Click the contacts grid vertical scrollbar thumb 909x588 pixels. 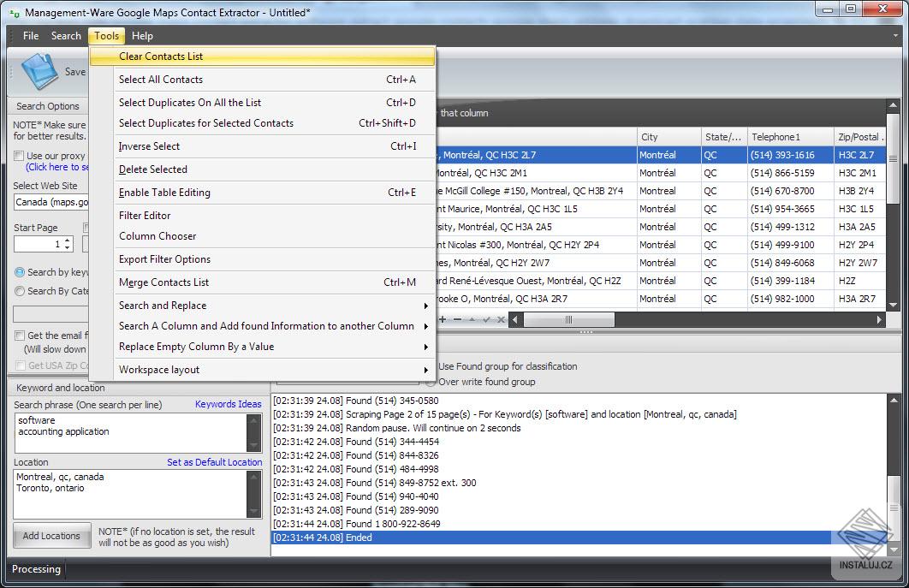point(893,159)
